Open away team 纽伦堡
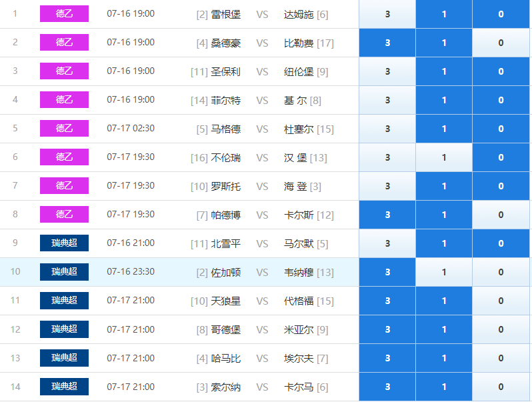 pyautogui.click(x=299, y=71)
